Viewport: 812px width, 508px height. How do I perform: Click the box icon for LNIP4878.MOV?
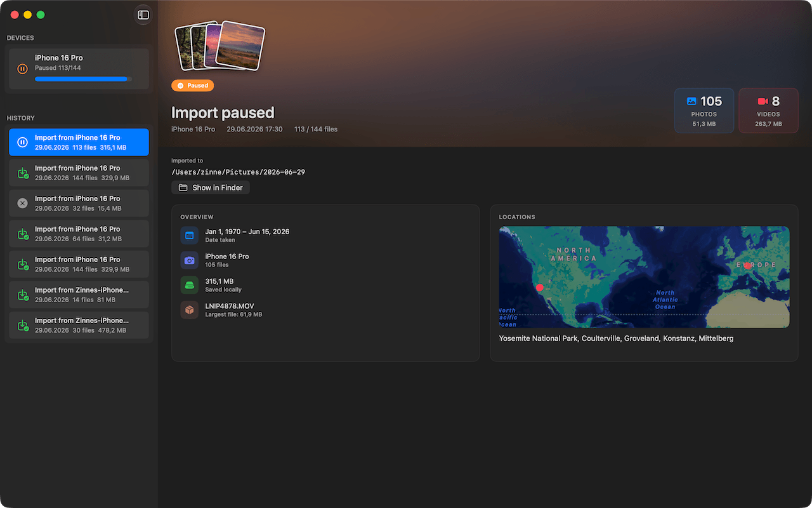(189, 310)
